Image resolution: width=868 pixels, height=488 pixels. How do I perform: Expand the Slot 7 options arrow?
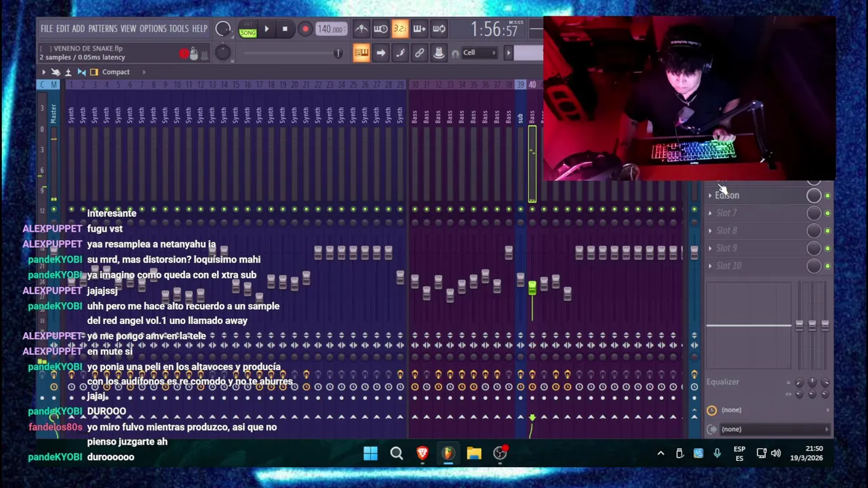[x=710, y=213]
